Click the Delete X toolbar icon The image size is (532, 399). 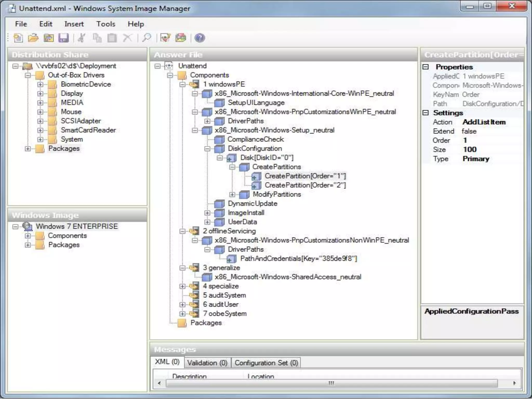[x=127, y=38]
